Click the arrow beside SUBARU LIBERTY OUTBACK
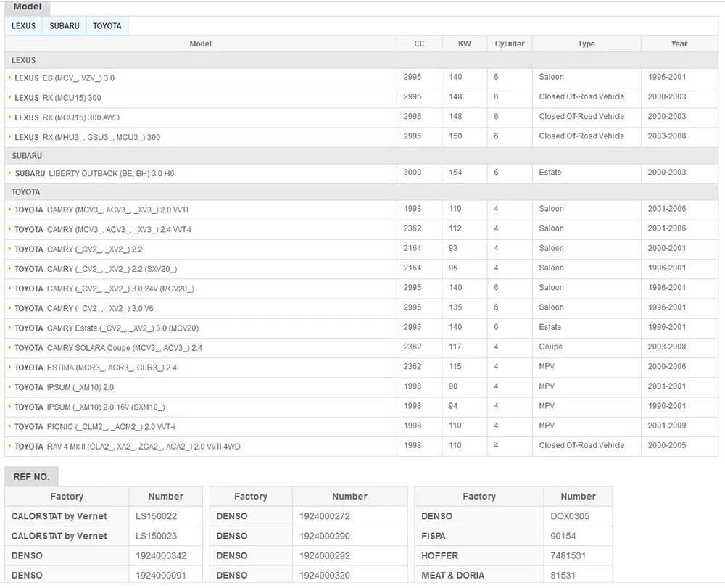 pos(9,173)
